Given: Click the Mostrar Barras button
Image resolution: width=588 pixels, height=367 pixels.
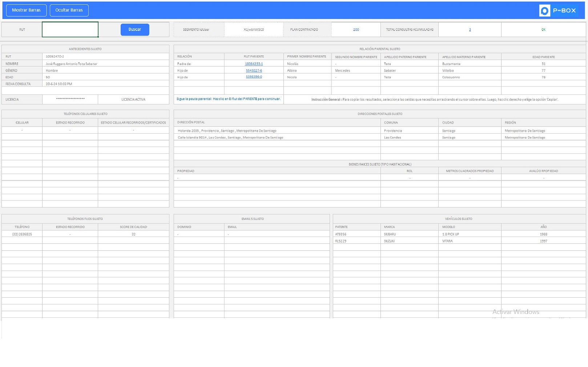Looking at the screenshot, I should pos(26,10).
